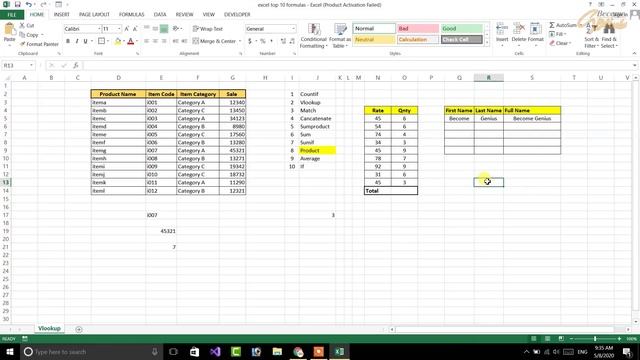Toggle Underline formatting
This screenshot has width=640, height=360.
[x=85, y=41]
